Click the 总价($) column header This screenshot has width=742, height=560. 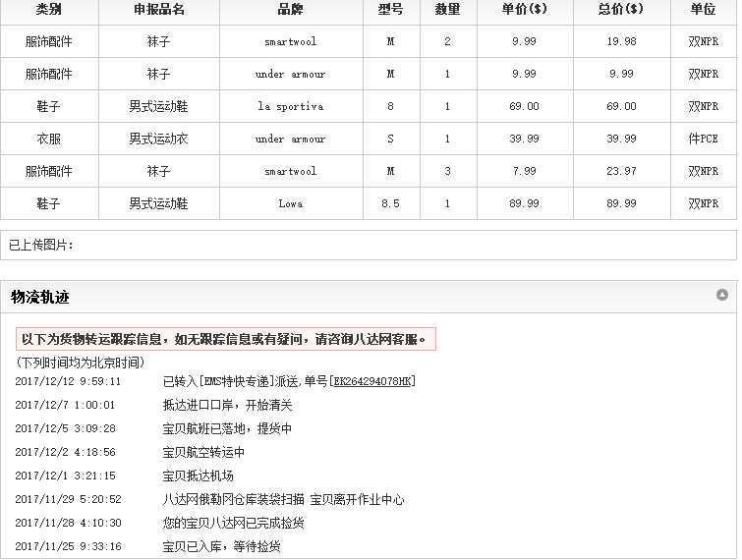[621, 9]
